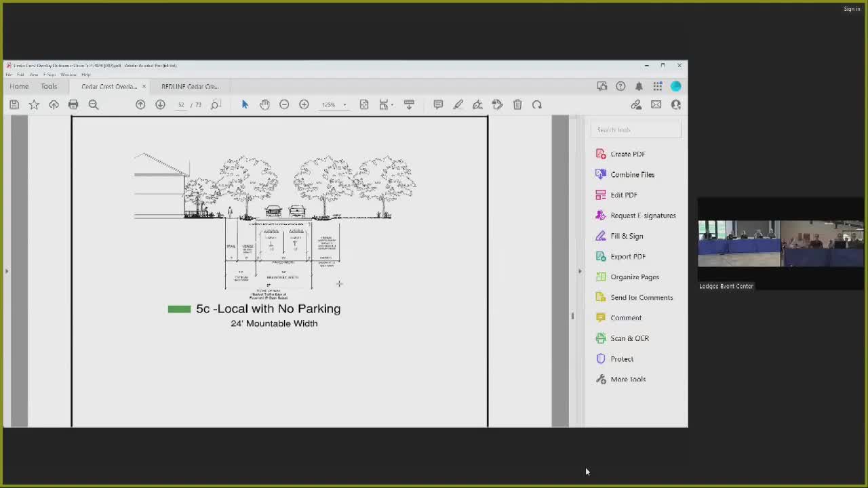Click the Save file icon
Image resolution: width=868 pixels, height=488 pixels.
coord(14,104)
